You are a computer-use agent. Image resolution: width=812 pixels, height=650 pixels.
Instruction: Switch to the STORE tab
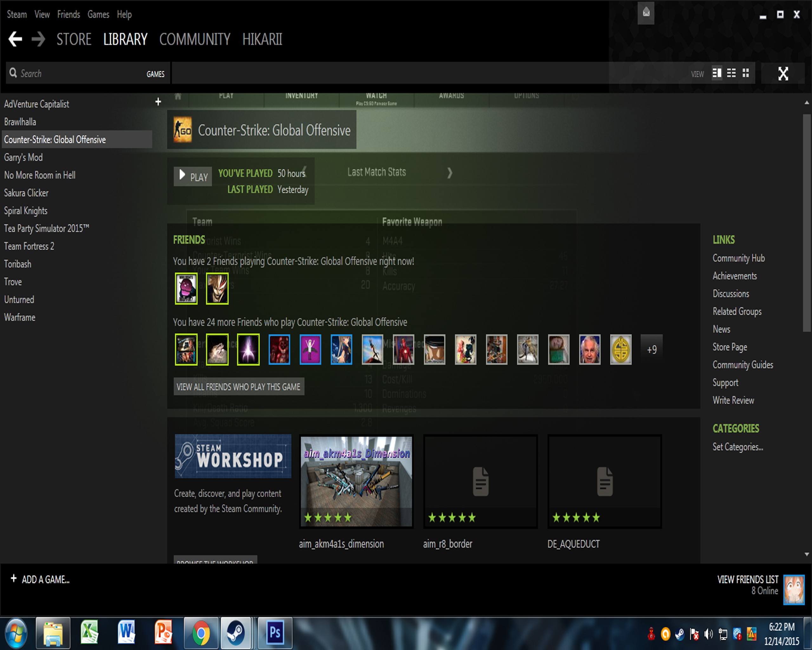tap(74, 39)
